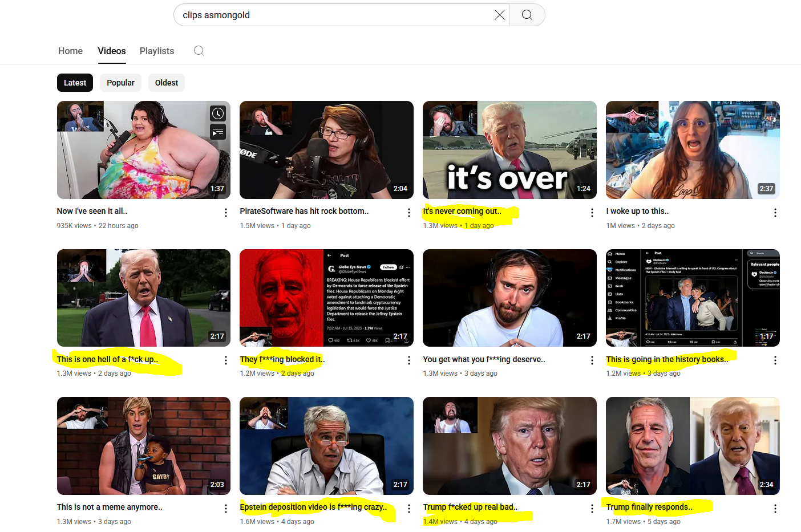The image size is (801, 532).
Task: Play the 1:17 social media post thumbnail
Action: tap(693, 298)
